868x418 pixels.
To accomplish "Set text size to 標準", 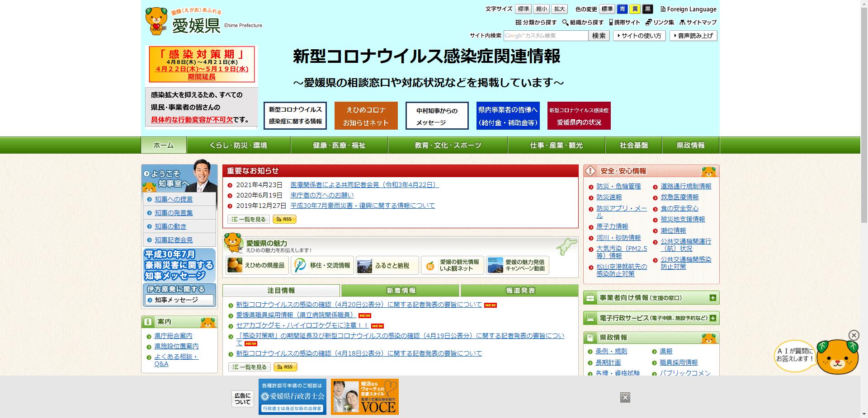I will pos(523,9).
